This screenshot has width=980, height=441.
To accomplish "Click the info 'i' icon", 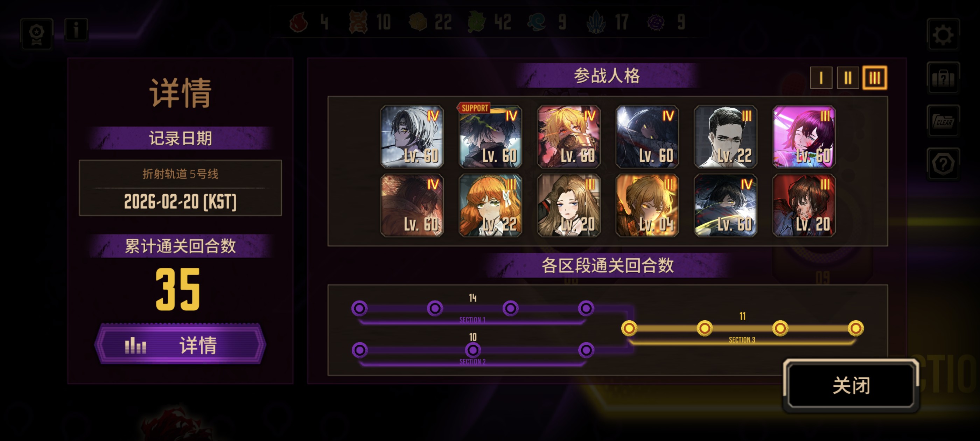I will (x=76, y=29).
